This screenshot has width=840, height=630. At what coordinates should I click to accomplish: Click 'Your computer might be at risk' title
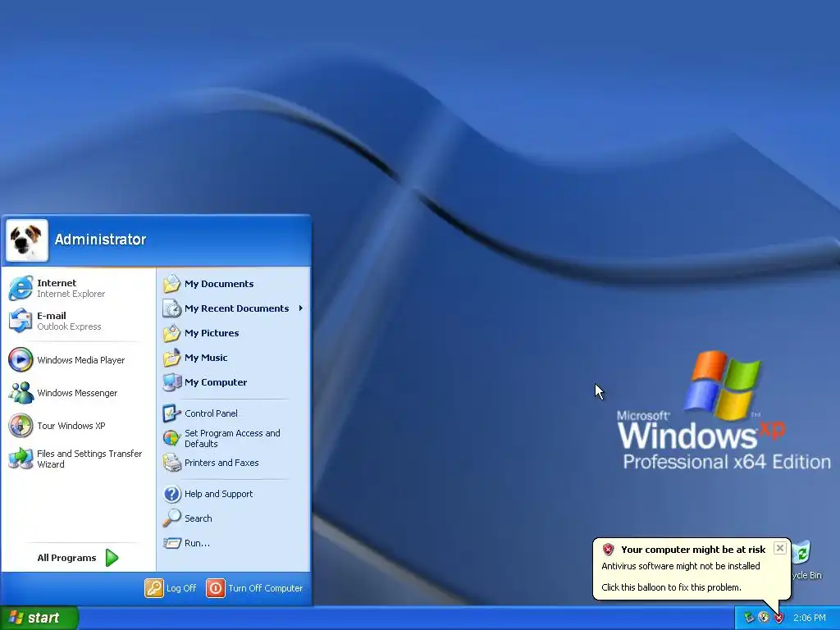click(693, 550)
